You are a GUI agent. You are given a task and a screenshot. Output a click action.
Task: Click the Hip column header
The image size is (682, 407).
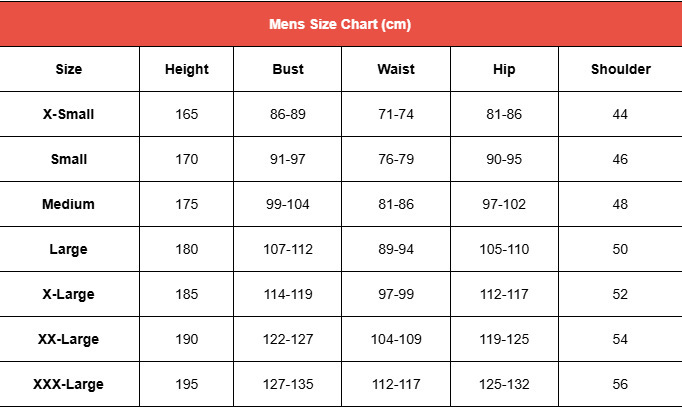point(504,70)
